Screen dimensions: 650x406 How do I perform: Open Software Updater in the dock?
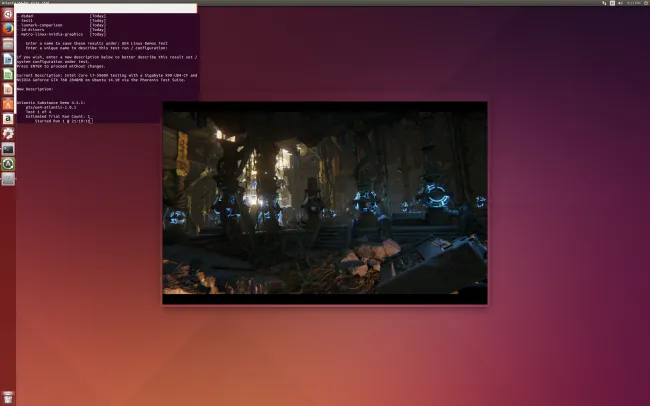point(8,164)
